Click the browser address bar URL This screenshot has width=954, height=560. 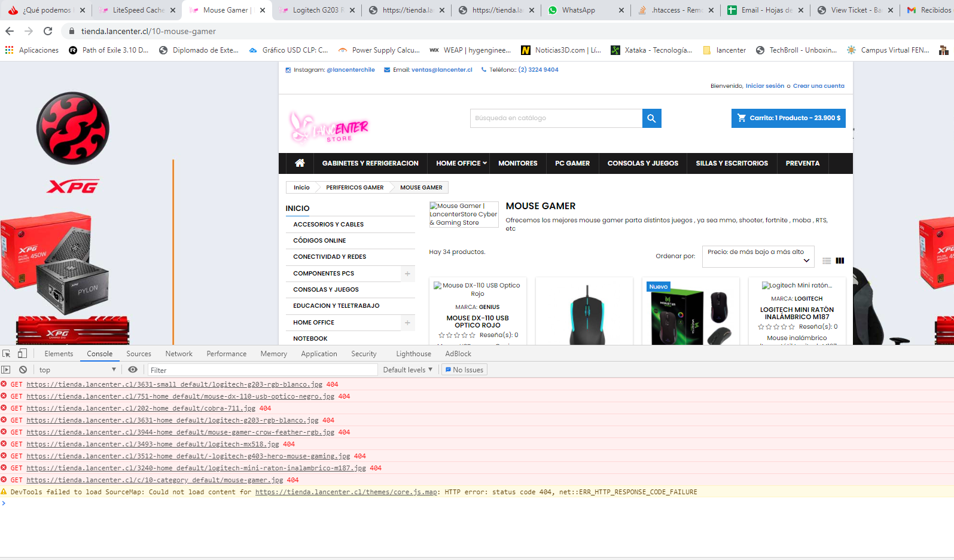148,31
